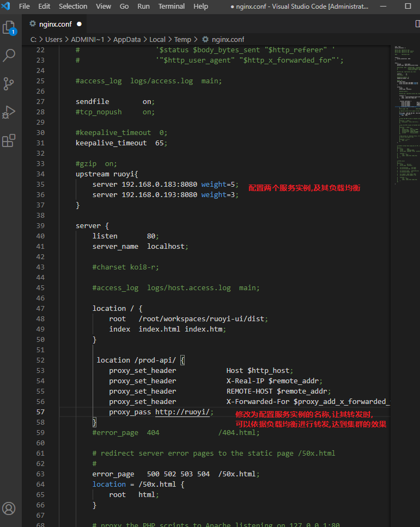Click 'X-Forwarded-For $proxy_add_x_forwarded' header line
This screenshot has height=527, width=420.
249,401
